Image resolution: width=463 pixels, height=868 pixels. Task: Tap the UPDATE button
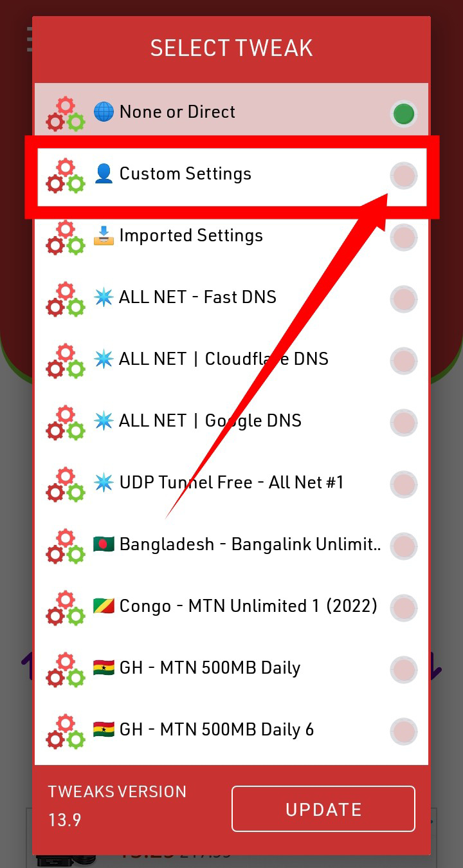point(323,809)
